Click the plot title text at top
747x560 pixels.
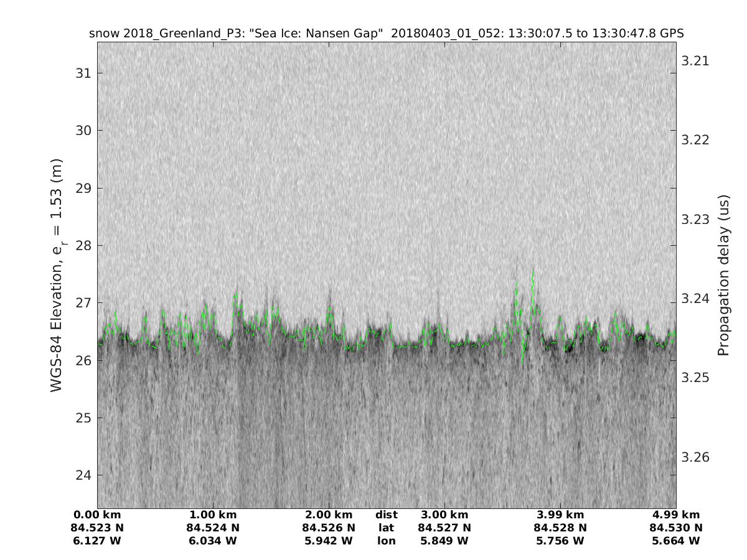coord(386,34)
